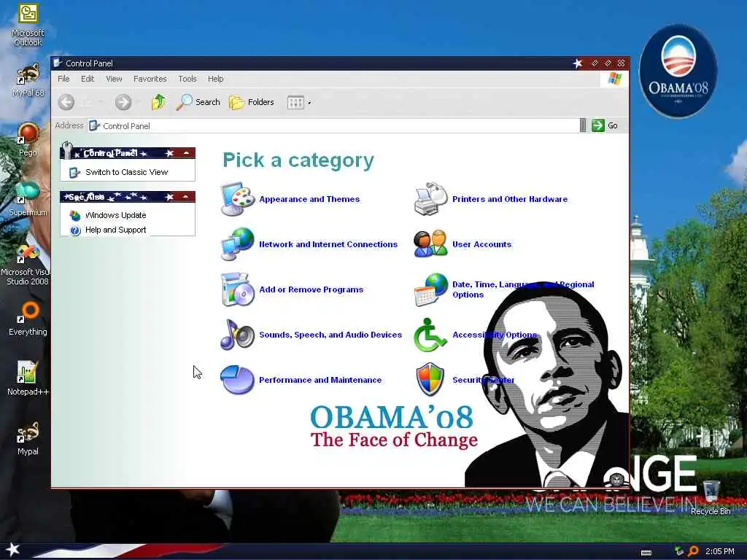This screenshot has width=747, height=560.
Task: Open Network and Internet Connections link
Action: click(x=328, y=244)
